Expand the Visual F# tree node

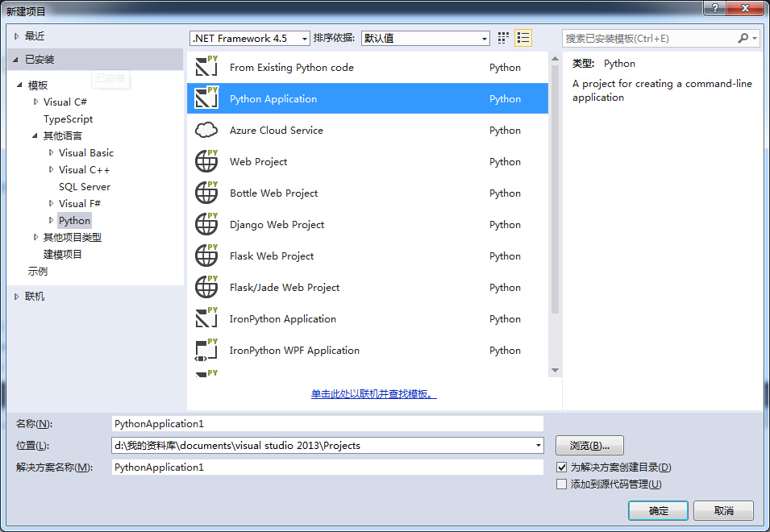(51, 203)
